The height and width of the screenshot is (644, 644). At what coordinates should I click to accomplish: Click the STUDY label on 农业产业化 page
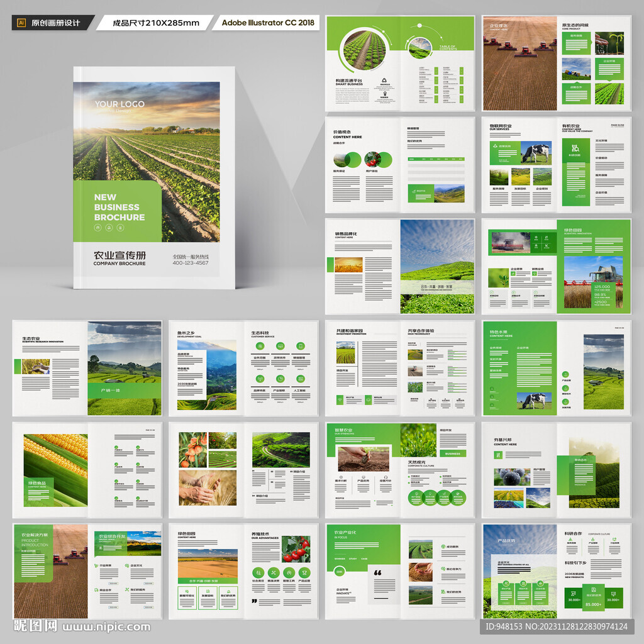(353, 558)
